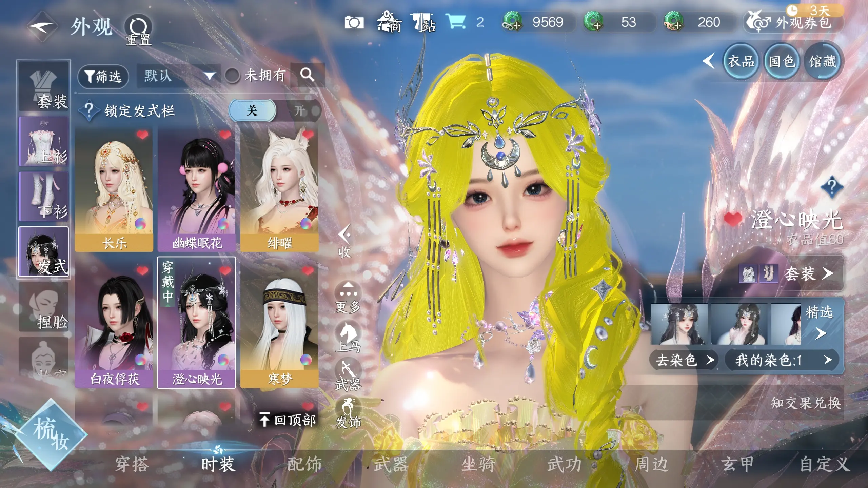Open the dye color wheel on 长乐
The image size is (868, 488).
coord(140,224)
